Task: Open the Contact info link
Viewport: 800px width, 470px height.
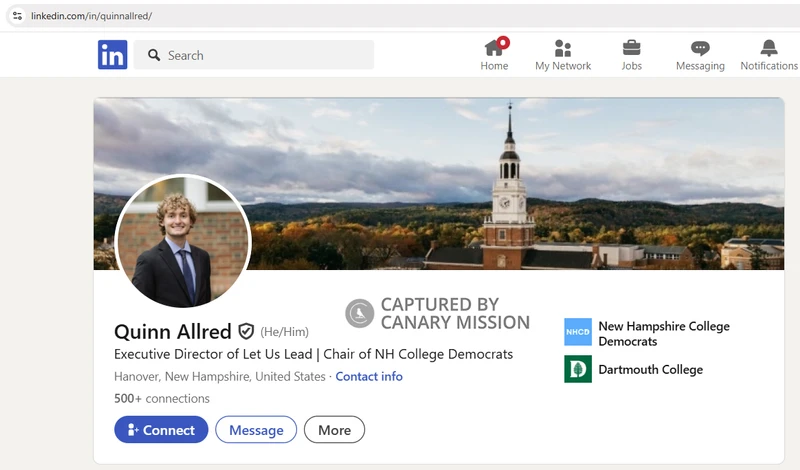Action: 369,377
